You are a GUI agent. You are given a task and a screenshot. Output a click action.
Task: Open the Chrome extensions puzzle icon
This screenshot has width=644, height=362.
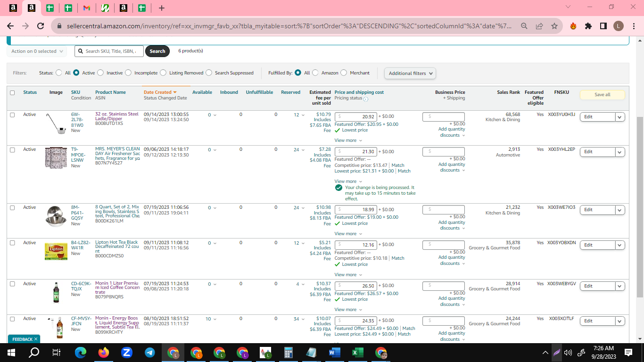(588, 26)
